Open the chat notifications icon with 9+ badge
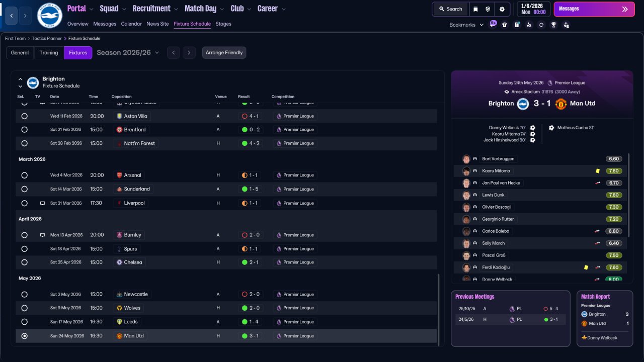This screenshot has height=362, width=644. pos(493,24)
